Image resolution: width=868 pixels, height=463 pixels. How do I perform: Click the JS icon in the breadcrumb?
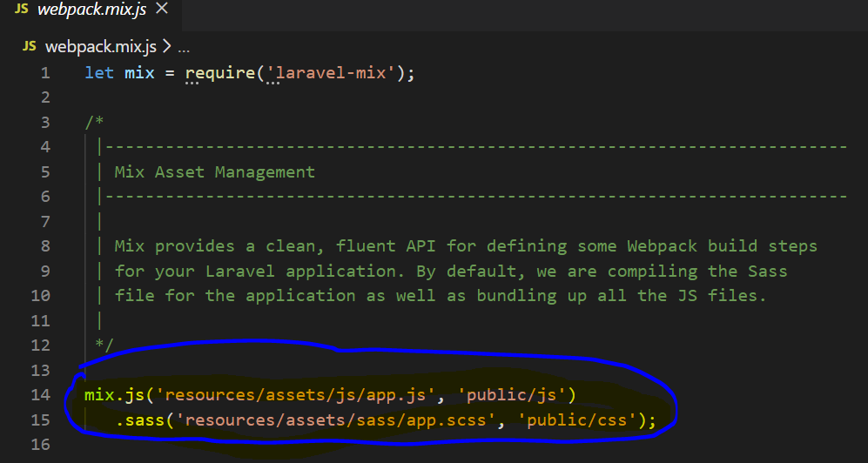(29, 46)
